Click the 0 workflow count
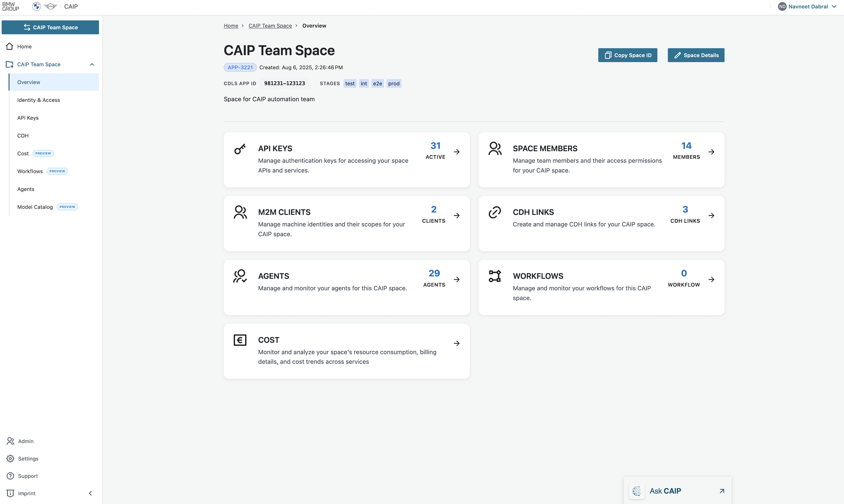 (684, 273)
